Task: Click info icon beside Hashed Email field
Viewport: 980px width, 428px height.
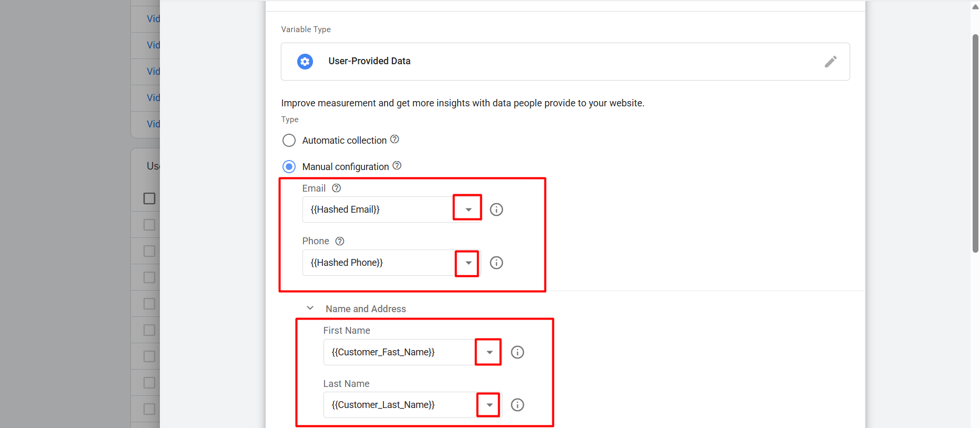Action: tap(496, 210)
